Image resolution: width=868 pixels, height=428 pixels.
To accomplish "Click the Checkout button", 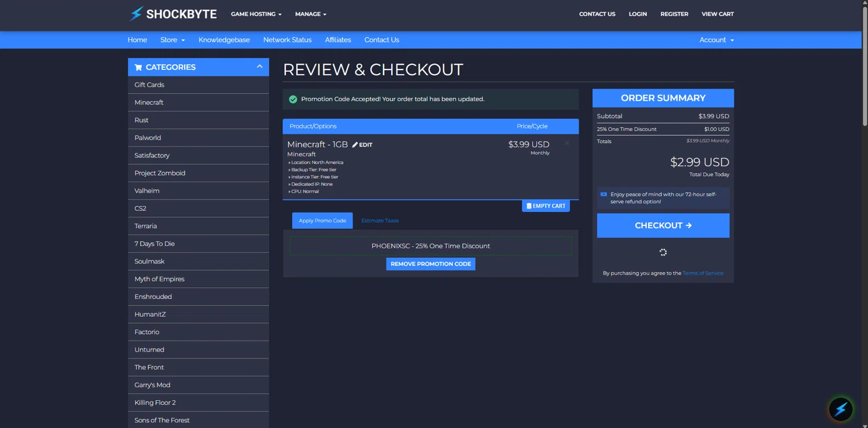I will (x=663, y=225).
